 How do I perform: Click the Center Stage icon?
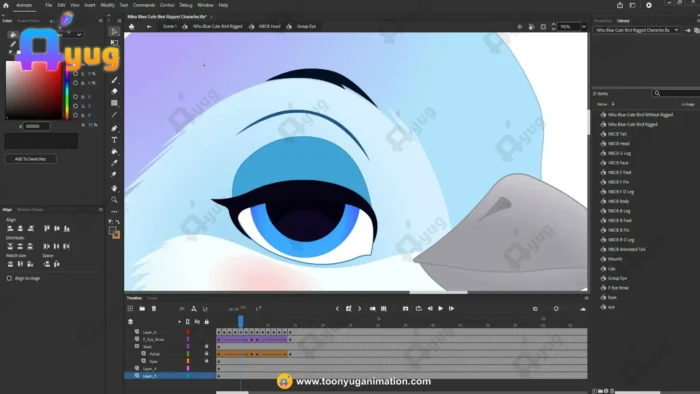[x=520, y=27]
